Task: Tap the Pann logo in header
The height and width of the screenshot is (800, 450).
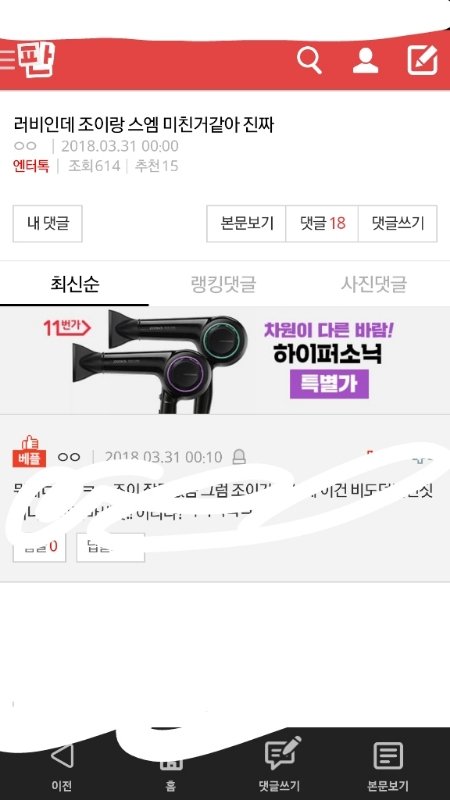Action: [x=36, y=60]
